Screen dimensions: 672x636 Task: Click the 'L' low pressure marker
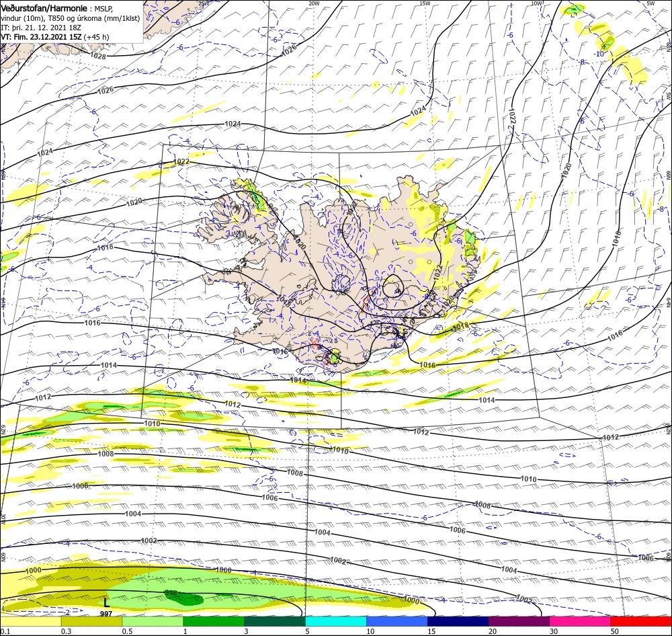pyautogui.click(x=106, y=602)
